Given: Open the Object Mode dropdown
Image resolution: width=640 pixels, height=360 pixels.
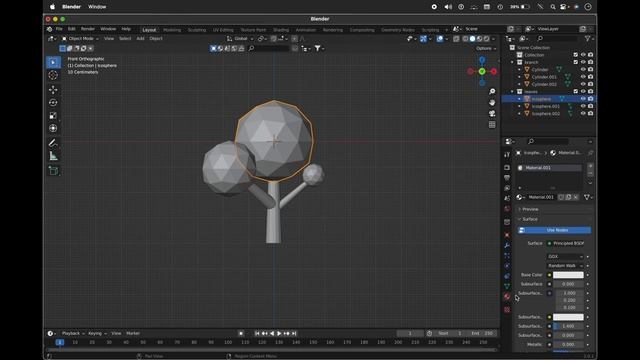Looking at the screenshot, I should [x=80, y=38].
